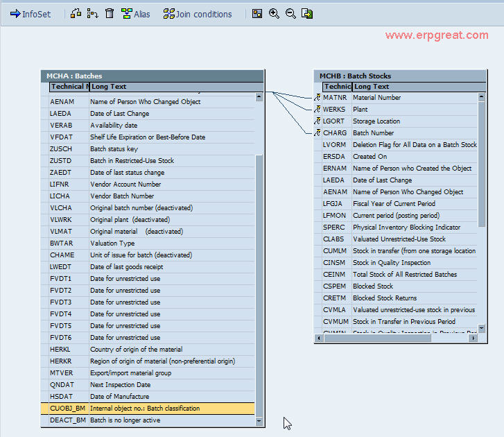Select VFDAT Shelf Life Expiration row
504x437 pixels.
pos(148,137)
